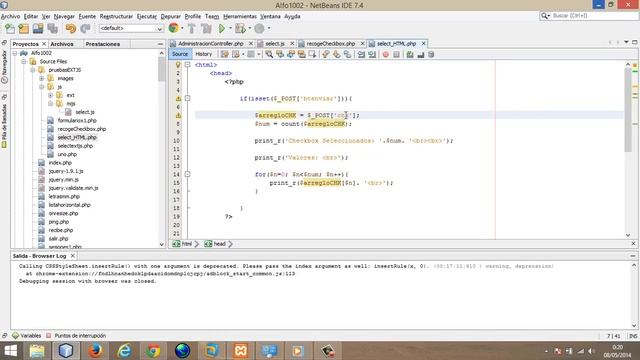Viewport: 640px width, 360px height.
Task: Close the Proyectos panel tab
Action: click(x=44, y=44)
